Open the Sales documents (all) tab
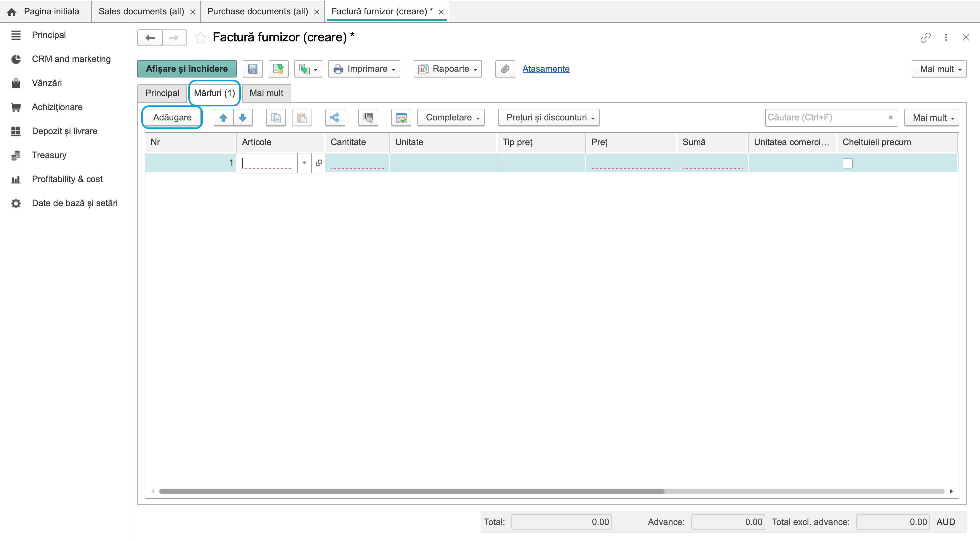Image resolution: width=980 pixels, height=541 pixels. tap(141, 11)
